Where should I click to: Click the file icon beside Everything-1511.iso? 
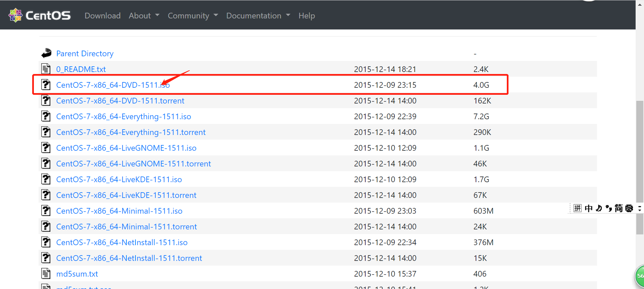pos(46,116)
